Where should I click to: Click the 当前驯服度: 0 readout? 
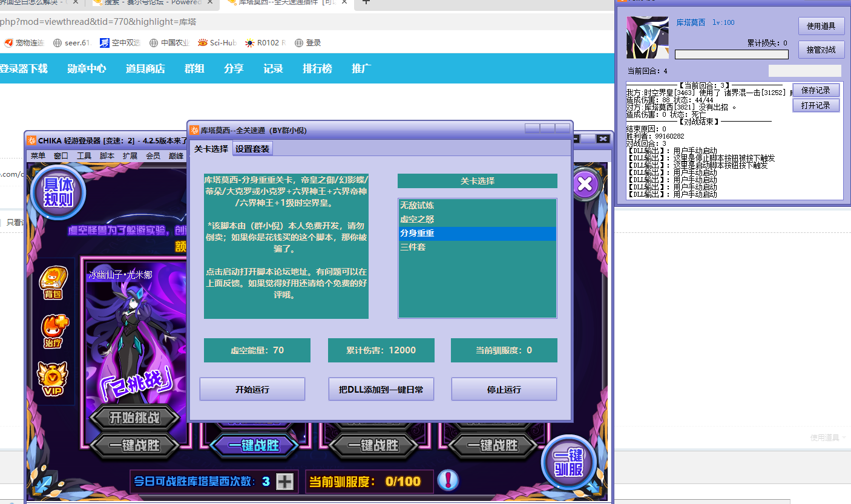pyautogui.click(x=504, y=350)
